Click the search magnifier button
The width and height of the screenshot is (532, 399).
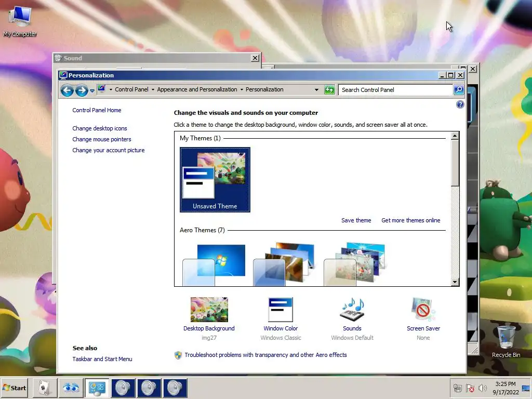pyautogui.click(x=459, y=89)
